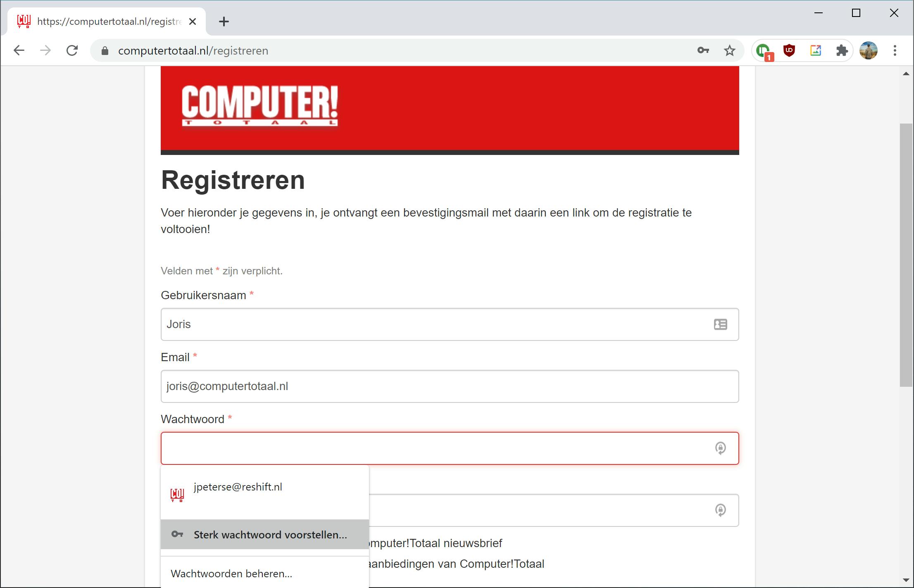Close the computertotaal.nl tab
Viewport: 914px width, 588px height.
[x=193, y=21]
